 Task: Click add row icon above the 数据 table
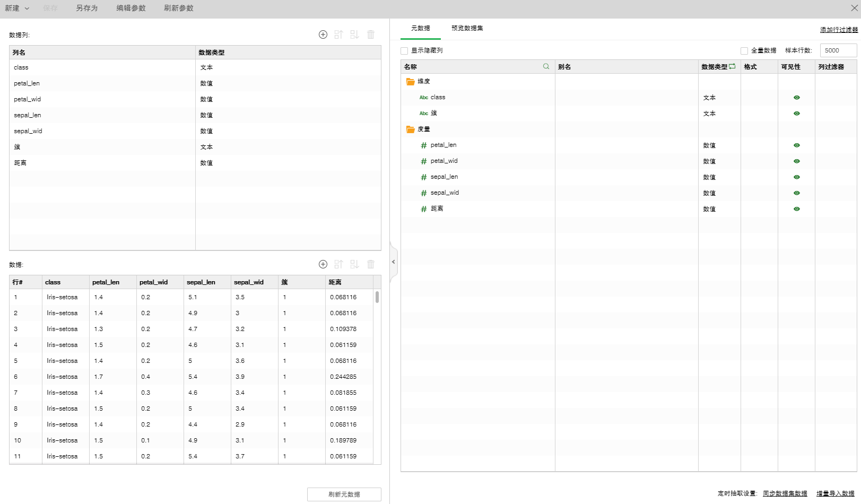pyautogui.click(x=323, y=264)
